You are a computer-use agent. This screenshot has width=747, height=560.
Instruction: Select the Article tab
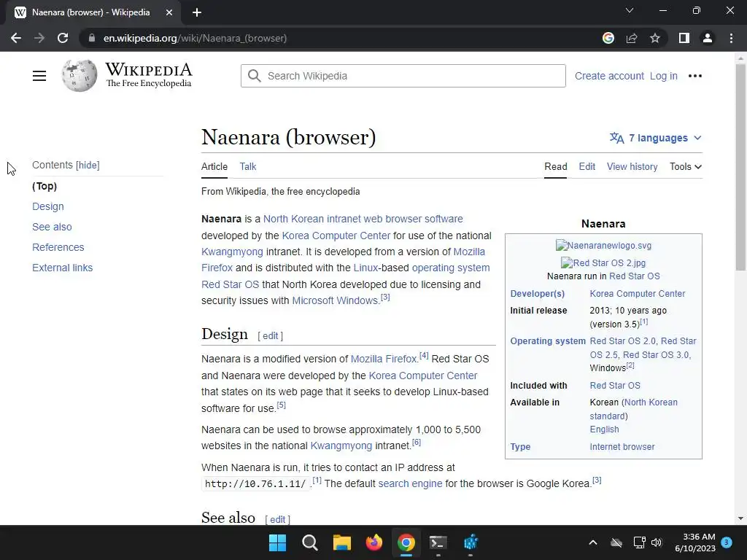pyautogui.click(x=214, y=167)
